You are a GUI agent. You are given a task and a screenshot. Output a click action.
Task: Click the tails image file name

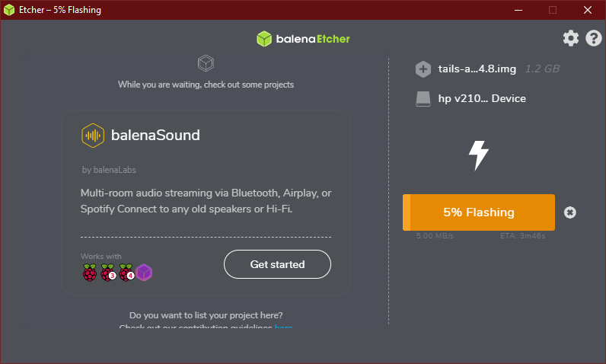click(x=477, y=69)
